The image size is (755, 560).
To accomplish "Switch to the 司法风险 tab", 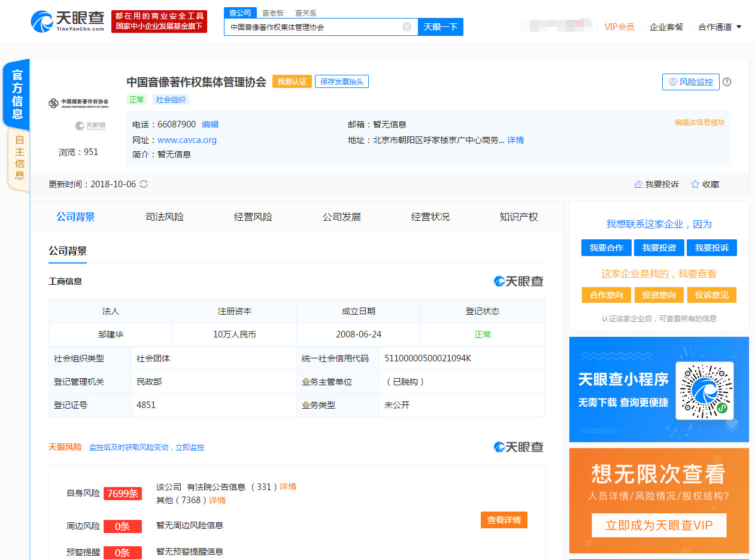I will click(x=165, y=217).
